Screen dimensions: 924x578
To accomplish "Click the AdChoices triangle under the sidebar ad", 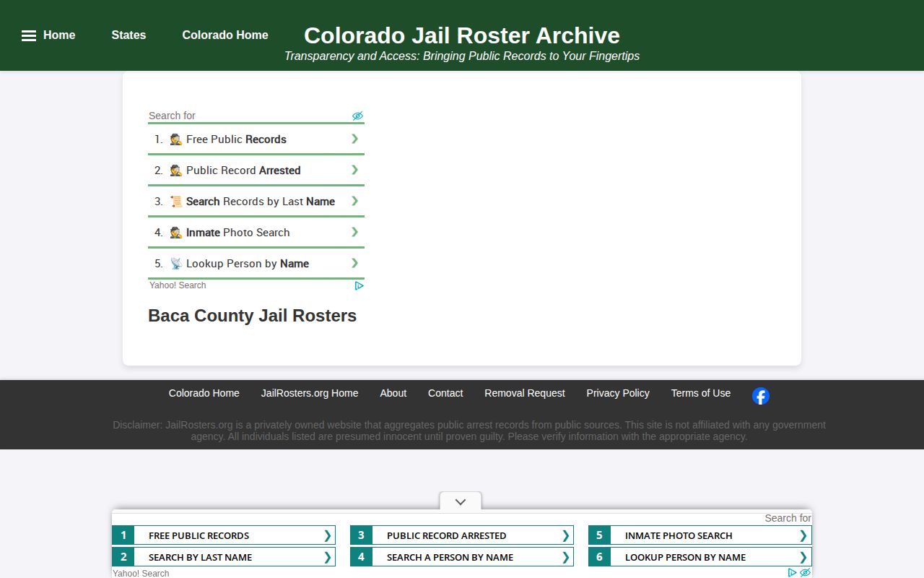I will (x=359, y=285).
